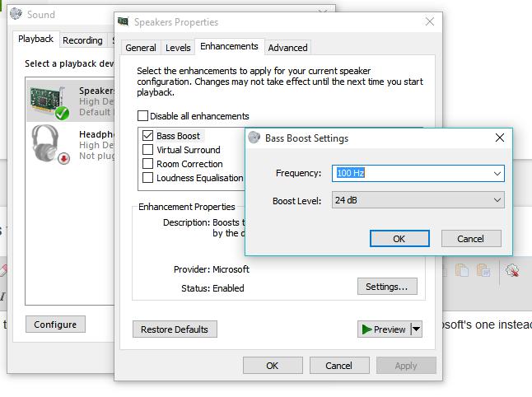
Task: Uncheck the Bass Boost checkbox
Action: pyautogui.click(x=147, y=136)
